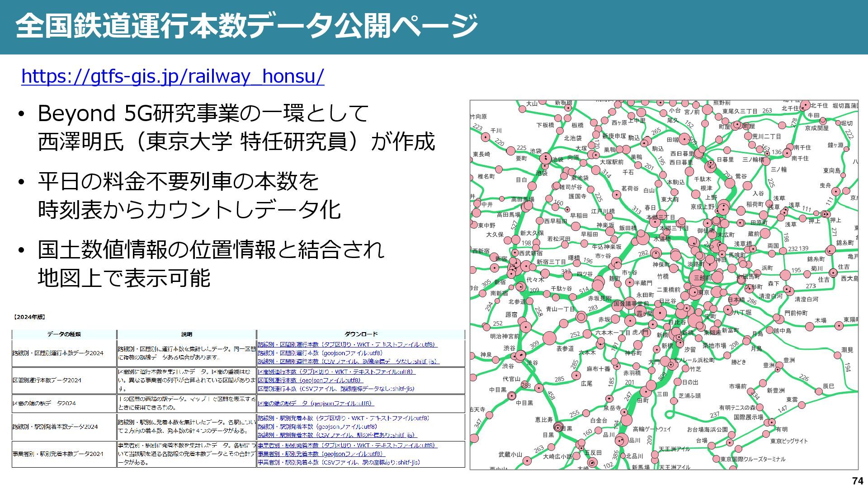
Task: Download 路線別・駅別発着本数 geojson file
Action: (x=317, y=427)
